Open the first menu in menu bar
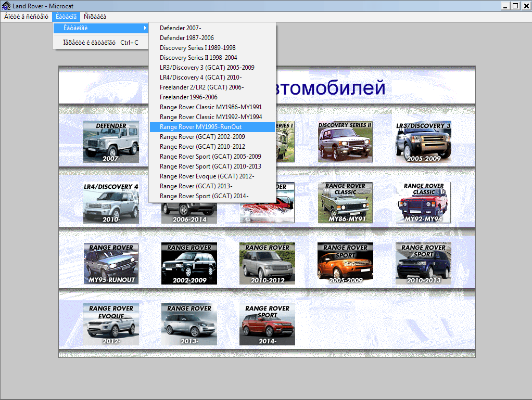Image resolution: width=532 pixels, height=400 pixels. 26,17
